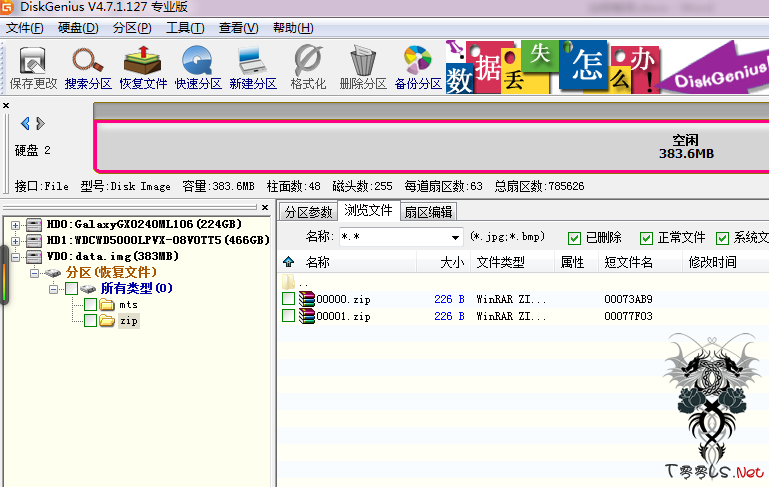
Task: Click the New Partition (新建分区) icon
Action: click(x=253, y=67)
